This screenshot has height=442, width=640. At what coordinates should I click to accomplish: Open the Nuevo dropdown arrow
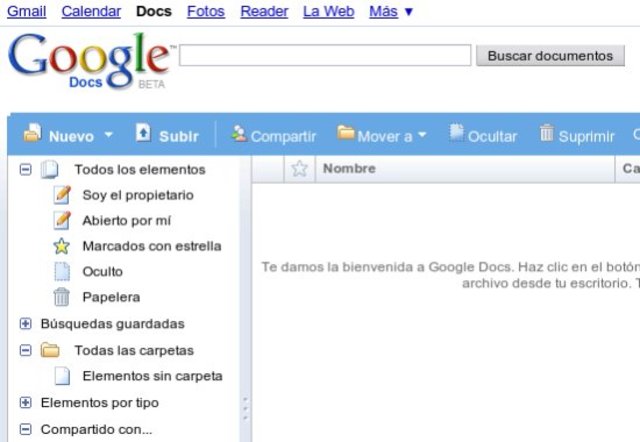point(108,135)
